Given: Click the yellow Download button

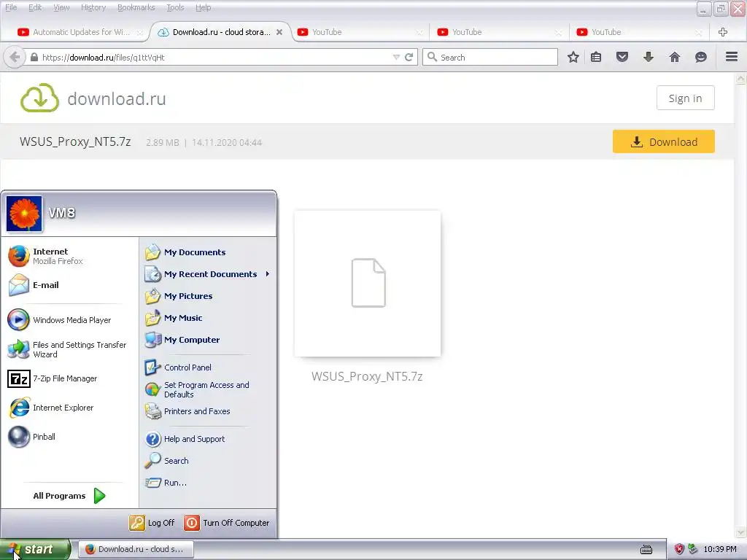Looking at the screenshot, I should 664,141.
